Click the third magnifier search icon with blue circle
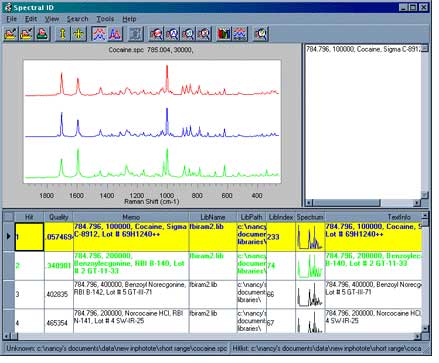The height and width of the screenshot is (363, 439). 188,34
